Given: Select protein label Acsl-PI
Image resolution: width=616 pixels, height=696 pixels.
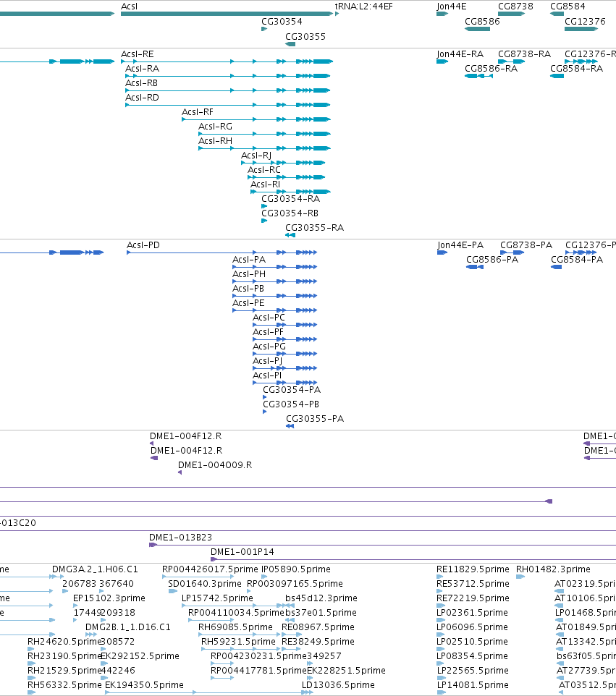Looking at the screenshot, I should pos(267,375).
